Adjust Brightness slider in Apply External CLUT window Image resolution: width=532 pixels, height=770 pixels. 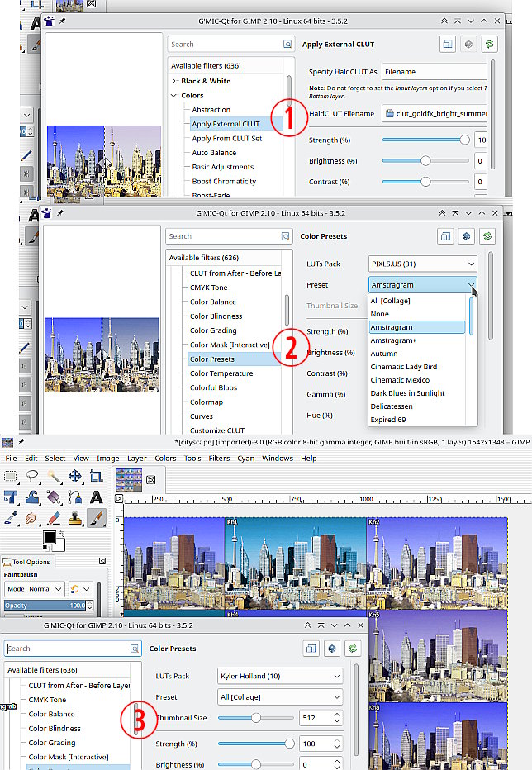coord(425,160)
